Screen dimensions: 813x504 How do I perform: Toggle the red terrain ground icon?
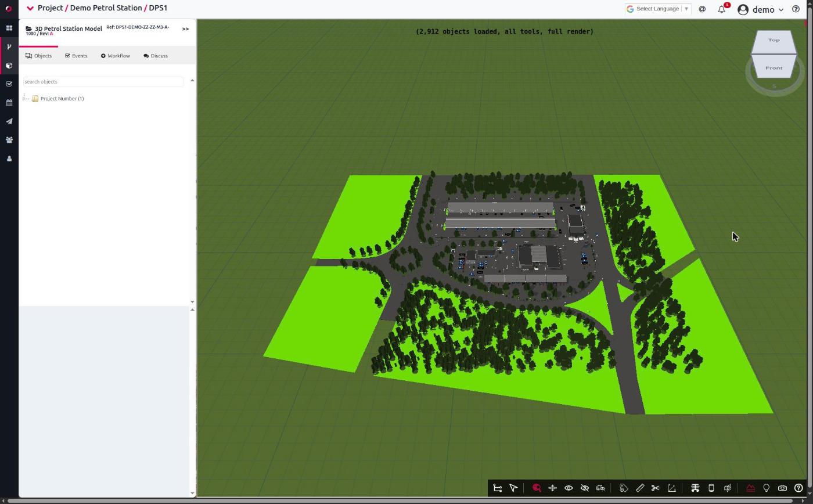750,488
